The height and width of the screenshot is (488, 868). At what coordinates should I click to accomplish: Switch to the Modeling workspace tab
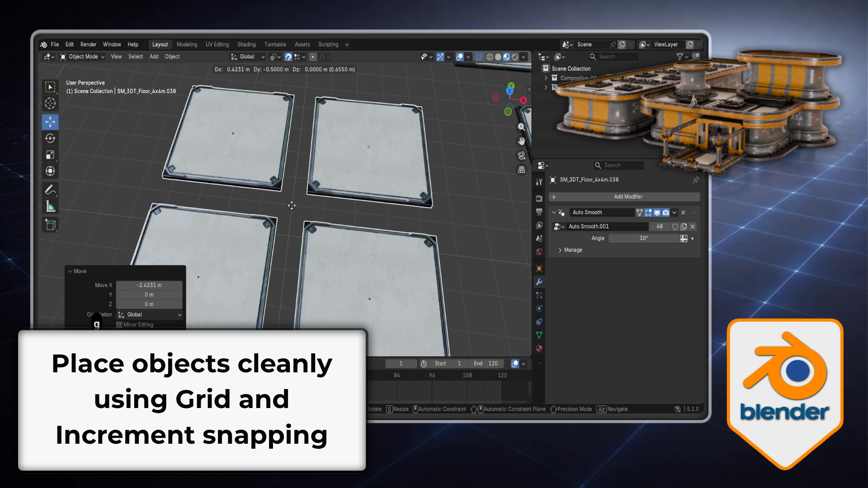click(x=187, y=44)
